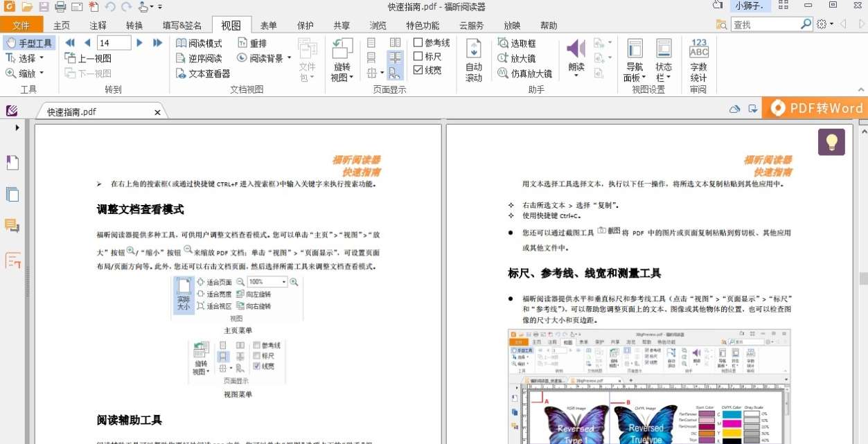This screenshot has width=868, height=444.
Task: Click the redo arrow in quick access toolbar
Action: pos(126,7)
